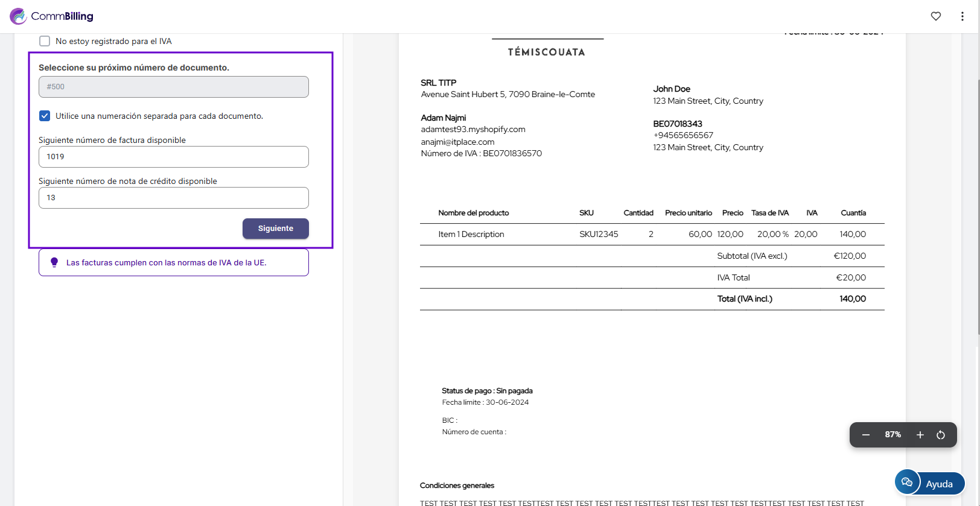Open the three-dot more options menu
980x506 pixels.
pyautogui.click(x=962, y=16)
